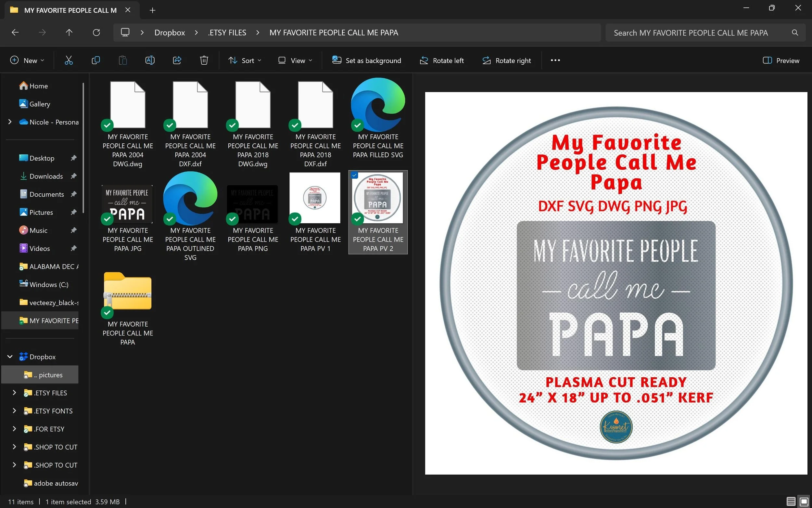Click Set as background button
The width and height of the screenshot is (812, 508).
(x=367, y=60)
